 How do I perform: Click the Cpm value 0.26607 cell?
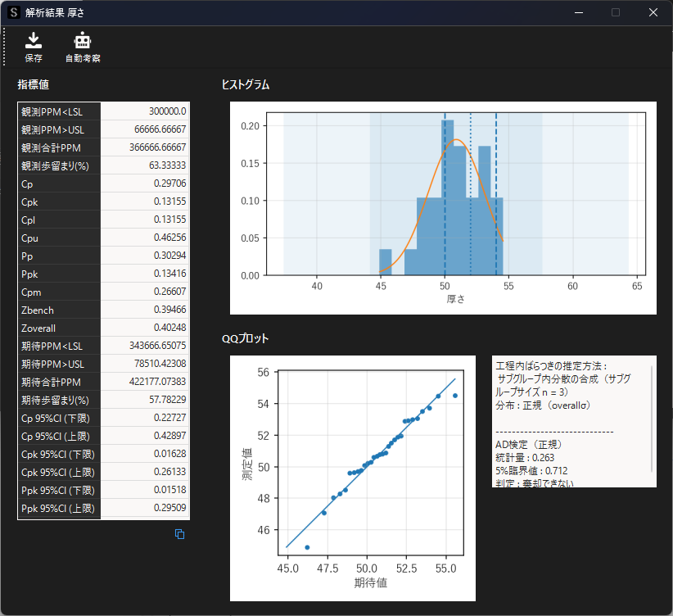coord(145,292)
